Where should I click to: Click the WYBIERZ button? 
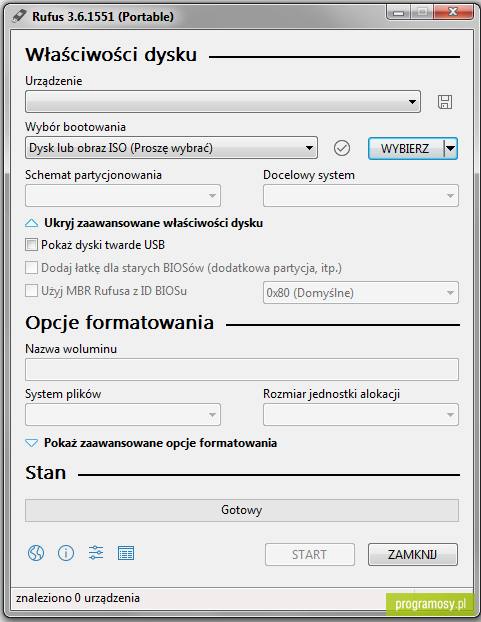pos(406,149)
